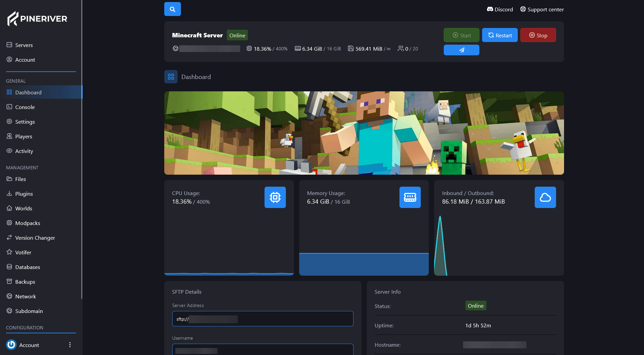The image size is (644, 355).
Task: Click the PINERIVER logo
Action: point(37,19)
